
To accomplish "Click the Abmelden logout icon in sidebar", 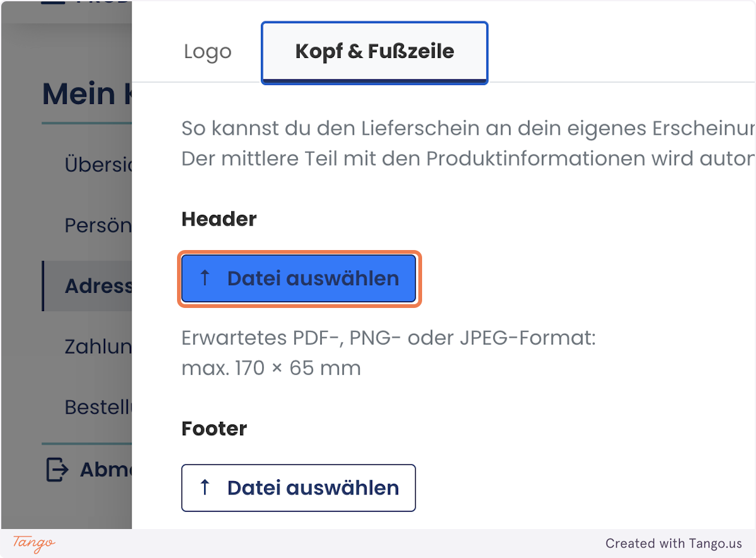I will click(x=57, y=469).
